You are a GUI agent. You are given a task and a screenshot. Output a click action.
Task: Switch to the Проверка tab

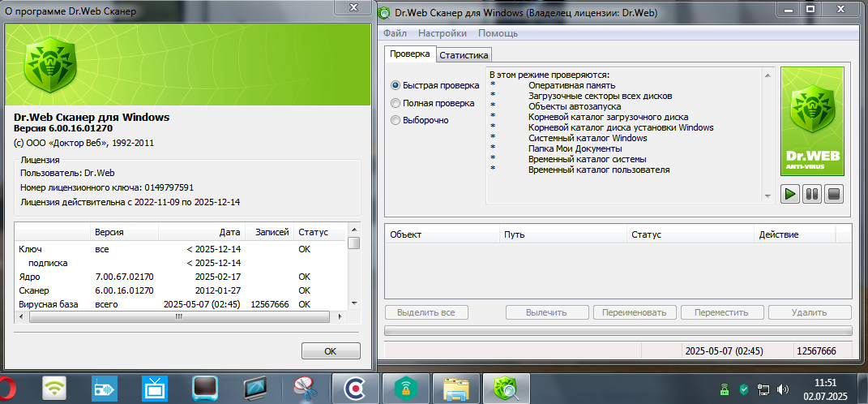tap(409, 54)
